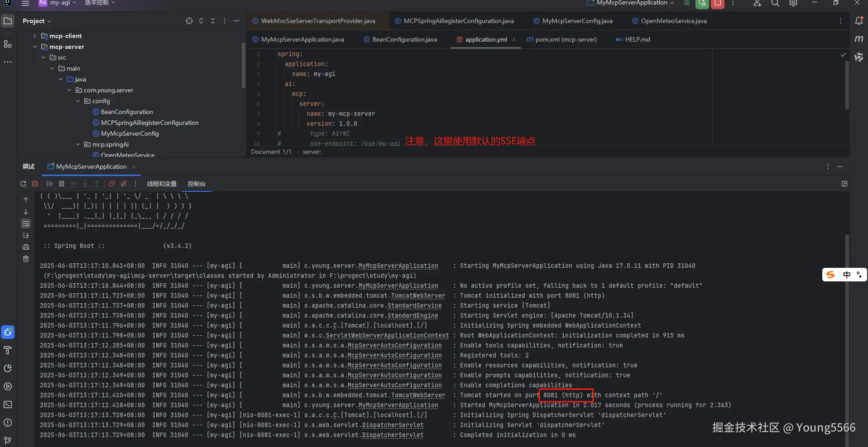Click the Step Over debugger icon

tap(73, 184)
